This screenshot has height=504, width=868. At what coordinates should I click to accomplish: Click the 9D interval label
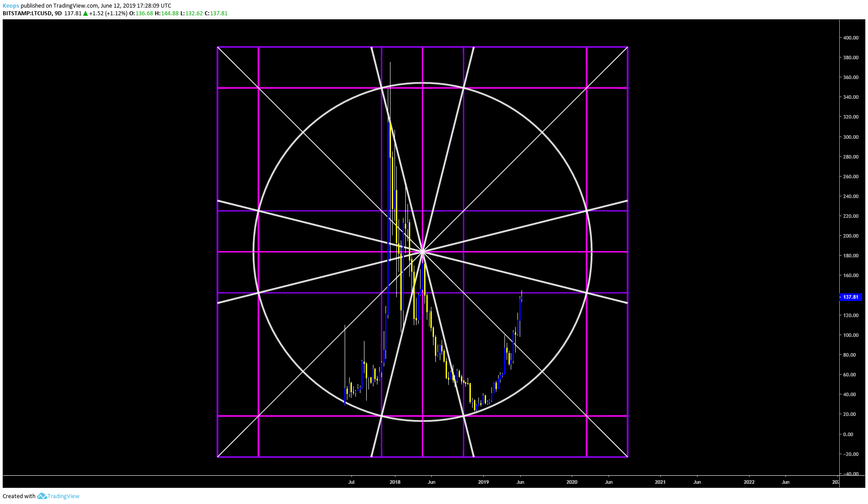pos(58,13)
